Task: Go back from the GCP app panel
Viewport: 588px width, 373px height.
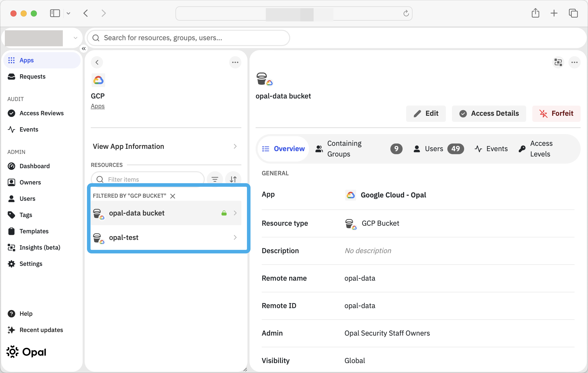Action: (97, 62)
